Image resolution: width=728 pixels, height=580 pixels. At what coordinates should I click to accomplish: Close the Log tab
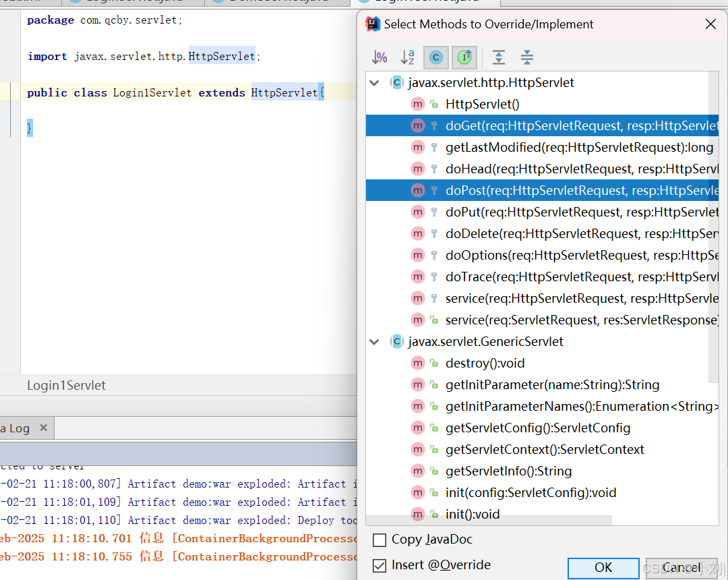44,428
